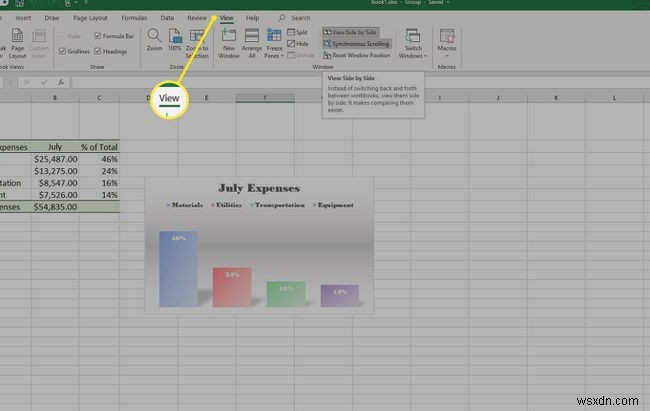Screen dimensions: 650x411
Task: Click the Macros icon
Action: coord(447,36)
